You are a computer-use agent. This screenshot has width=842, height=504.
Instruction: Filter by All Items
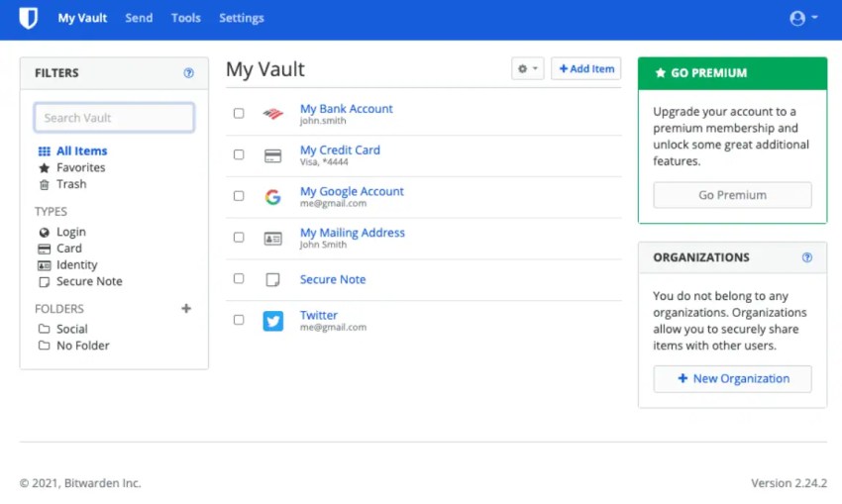pos(81,151)
